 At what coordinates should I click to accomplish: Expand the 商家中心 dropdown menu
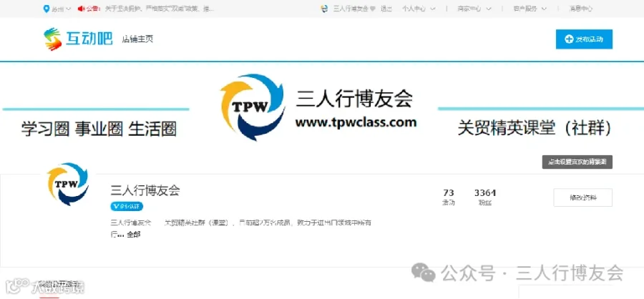coord(474,9)
